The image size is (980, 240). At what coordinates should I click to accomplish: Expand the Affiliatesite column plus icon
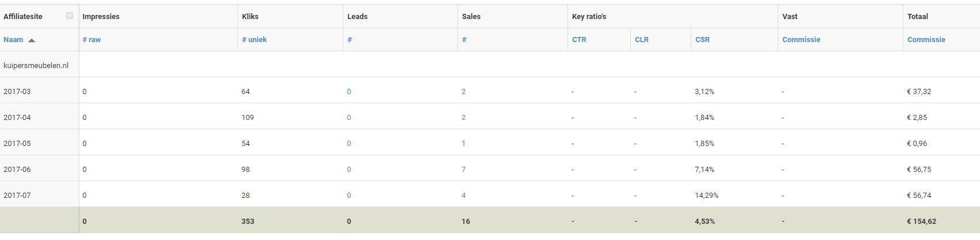(x=70, y=16)
